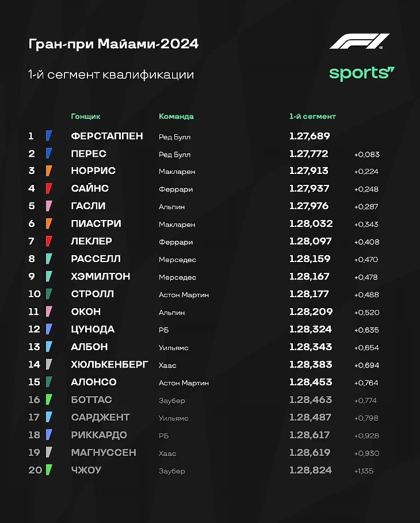
Task: Select driver name ЛЕКЛЕР
Action: (x=91, y=241)
